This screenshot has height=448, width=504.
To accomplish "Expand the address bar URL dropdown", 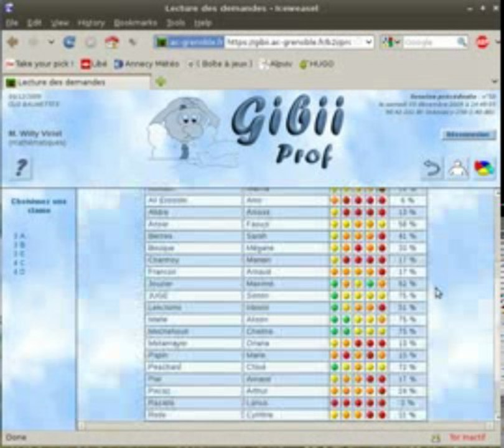I will (x=369, y=42).
